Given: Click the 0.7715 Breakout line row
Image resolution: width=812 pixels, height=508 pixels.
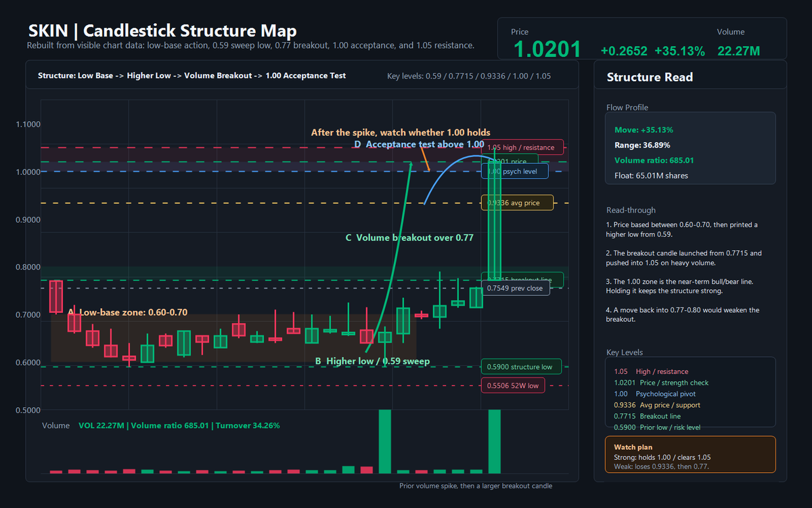Looking at the screenshot, I should (x=647, y=416).
